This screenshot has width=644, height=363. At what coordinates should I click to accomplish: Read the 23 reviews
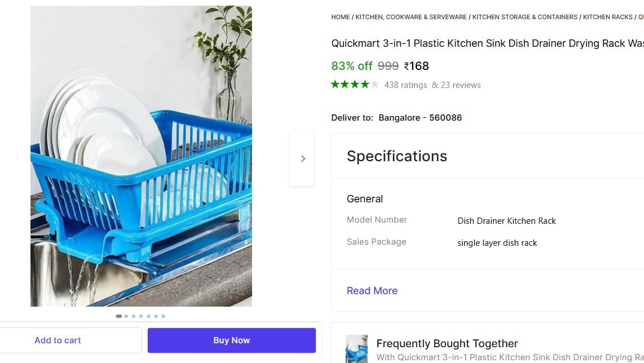click(461, 85)
